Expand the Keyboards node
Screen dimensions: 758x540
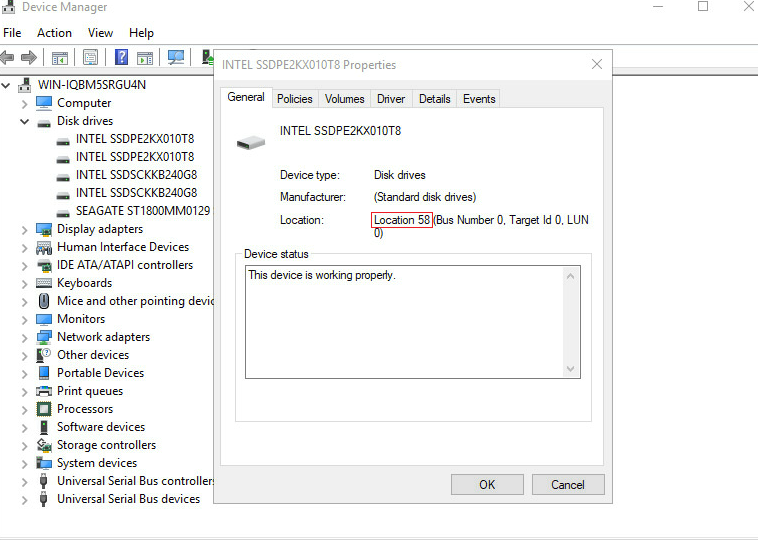[x=24, y=284]
